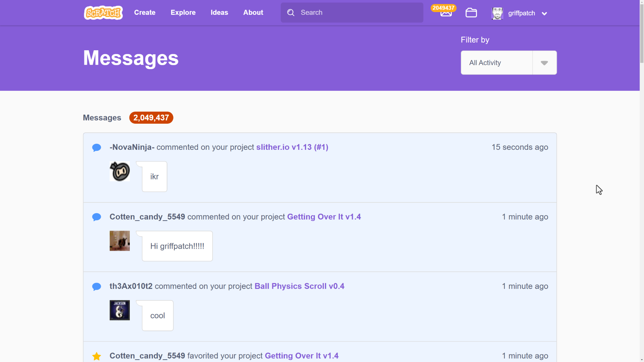Open slither.io v1.13 (#1) project link

[292, 147]
